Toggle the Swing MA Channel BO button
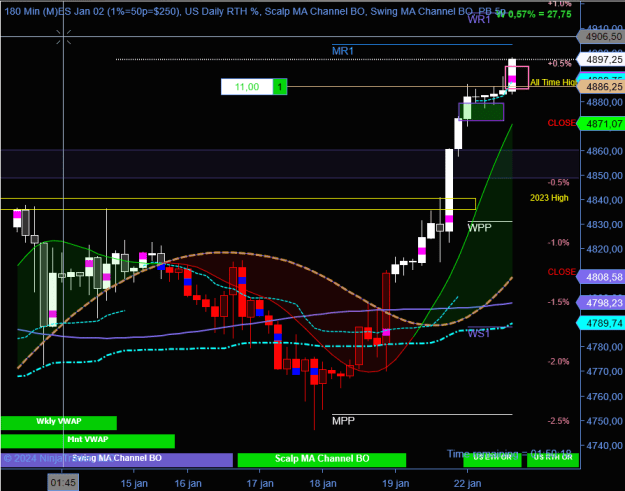625x491 pixels. 117,460
